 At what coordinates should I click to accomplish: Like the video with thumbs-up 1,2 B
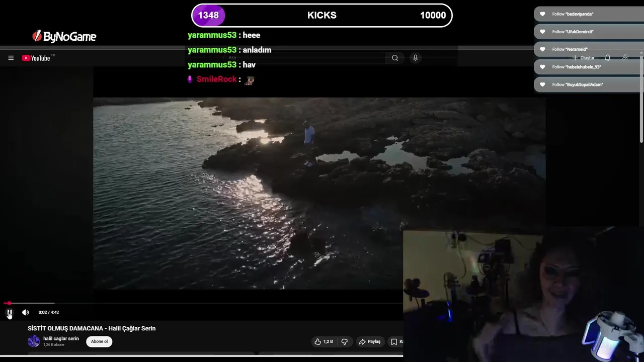tap(324, 341)
